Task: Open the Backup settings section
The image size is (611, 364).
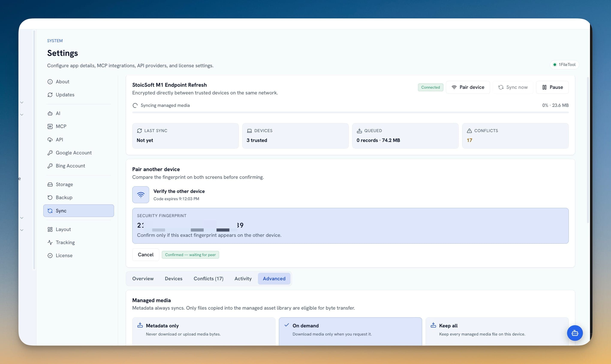Action: click(x=79, y=197)
